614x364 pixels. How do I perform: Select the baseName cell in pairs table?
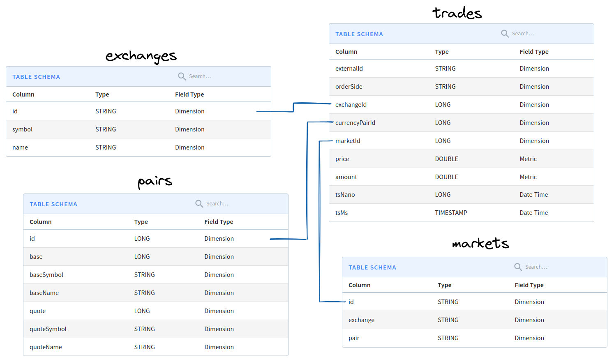click(44, 293)
